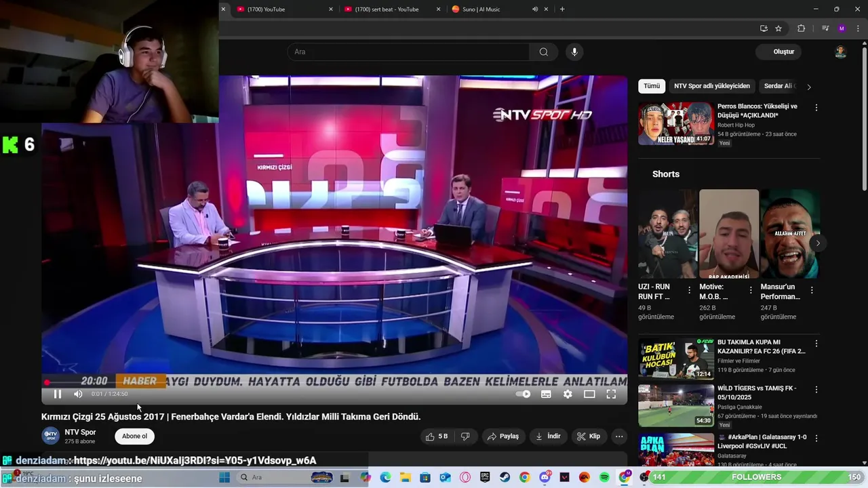Open options for UZI - RUN RUN Short
This screenshot has width=868, height=488.
point(690,290)
